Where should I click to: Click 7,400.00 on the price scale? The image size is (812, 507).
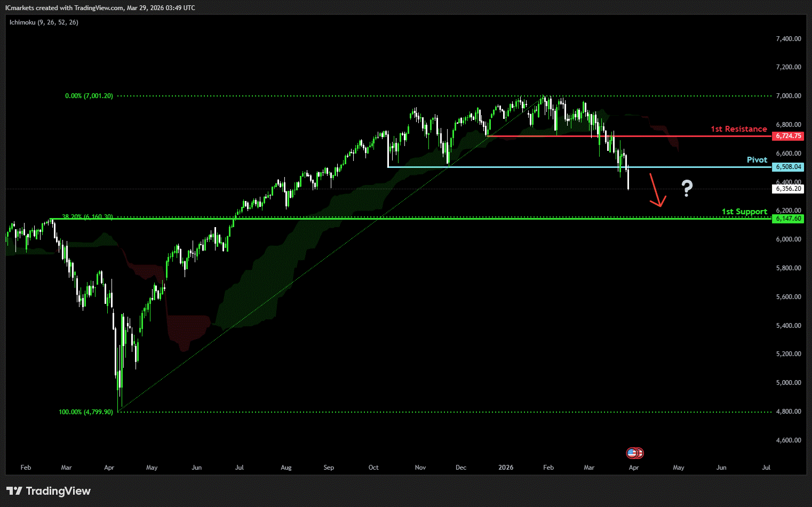point(788,39)
